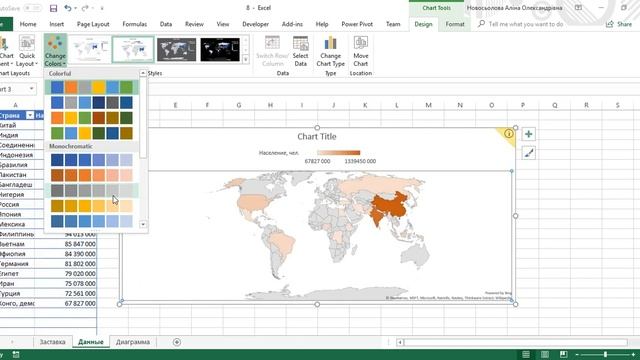The image size is (640, 360).
Task: Open Change Colors palette button
Action: (x=55, y=51)
